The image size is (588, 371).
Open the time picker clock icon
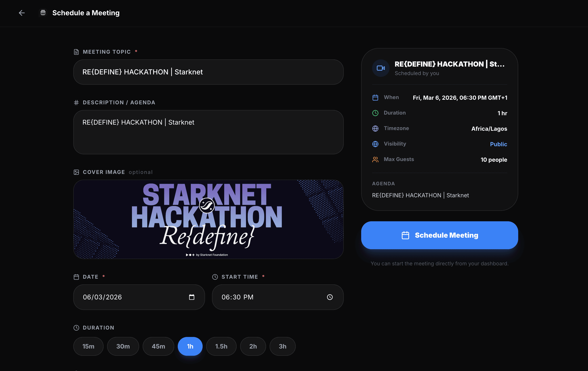330,297
